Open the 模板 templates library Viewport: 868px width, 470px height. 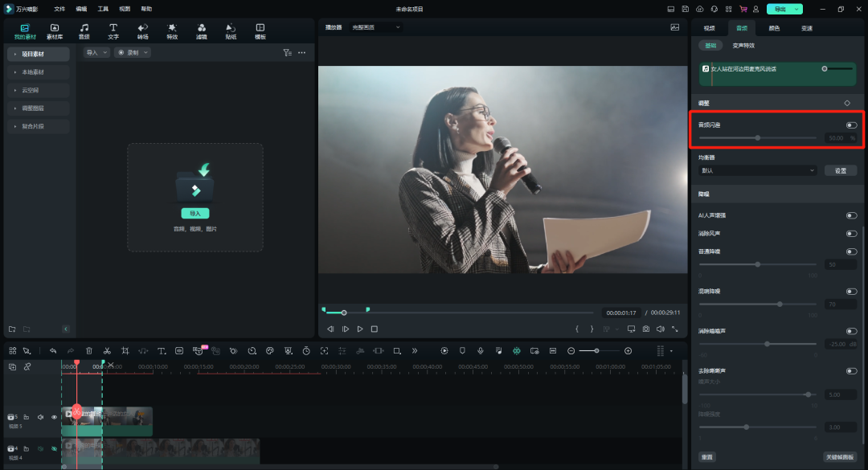(x=260, y=31)
